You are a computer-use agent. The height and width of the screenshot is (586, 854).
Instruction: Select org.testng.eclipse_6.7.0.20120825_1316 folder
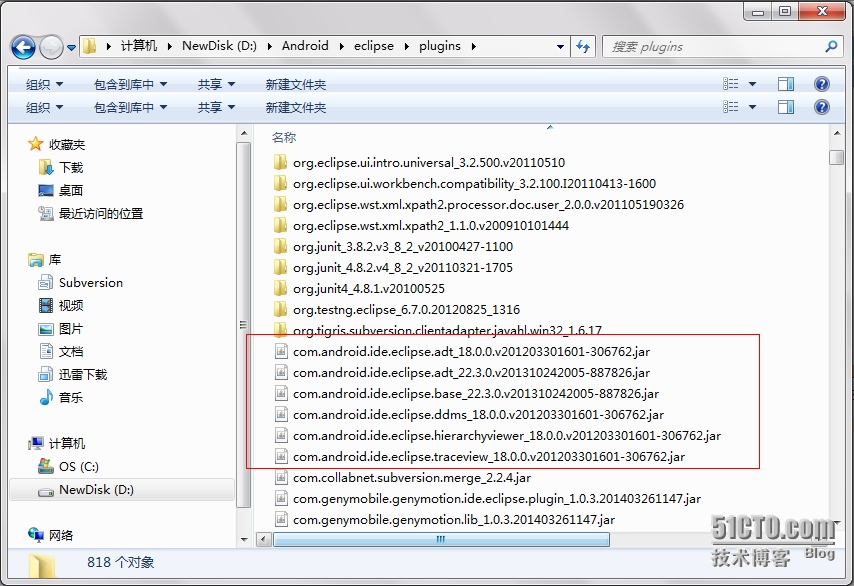pyautogui.click(x=406, y=309)
